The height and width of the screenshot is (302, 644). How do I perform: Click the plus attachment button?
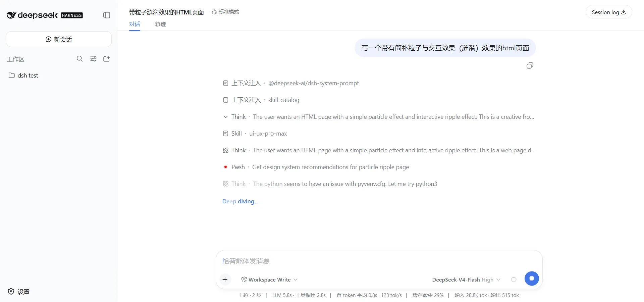pyautogui.click(x=225, y=279)
